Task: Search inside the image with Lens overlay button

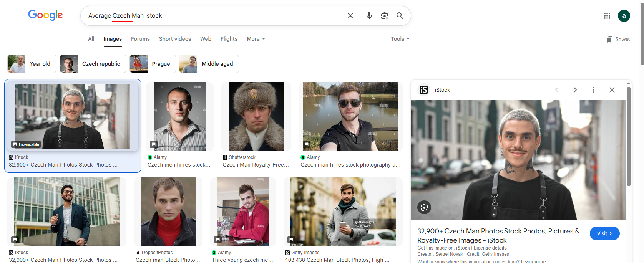Action: click(424, 207)
